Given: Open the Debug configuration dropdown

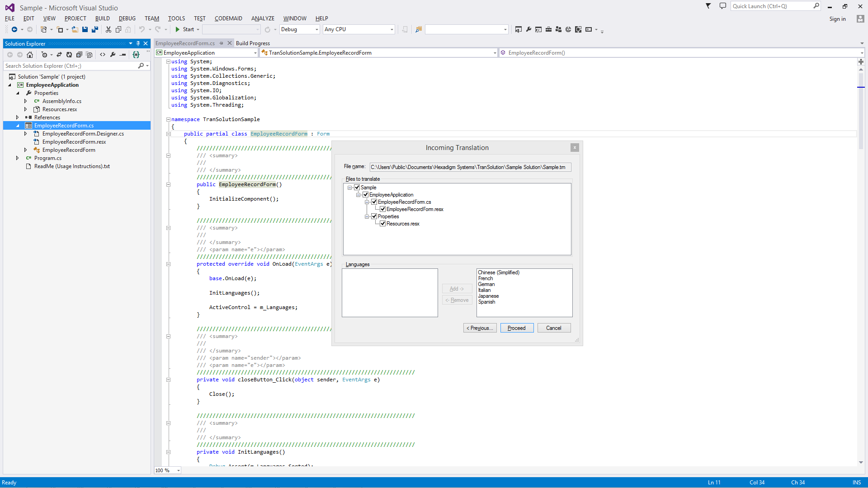Looking at the screenshot, I should pos(300,29).
